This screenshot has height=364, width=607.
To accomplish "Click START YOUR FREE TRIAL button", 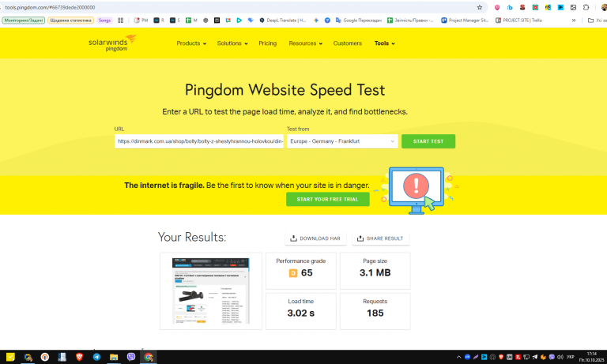I will point(327,199).
